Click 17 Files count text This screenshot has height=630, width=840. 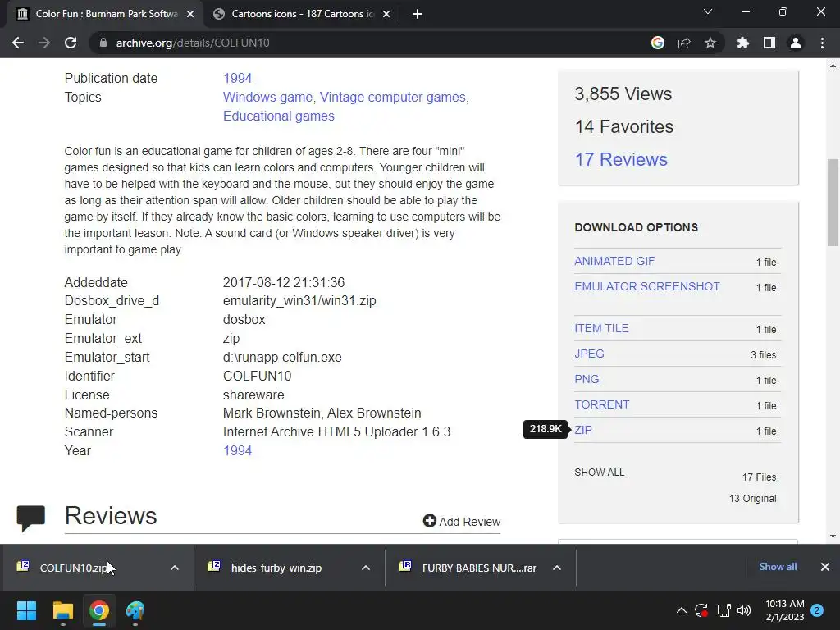tap(759, 477)
